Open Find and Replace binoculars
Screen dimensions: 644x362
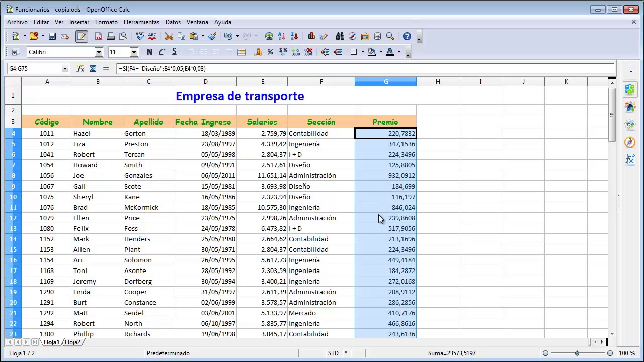click(x=340, y=36)
